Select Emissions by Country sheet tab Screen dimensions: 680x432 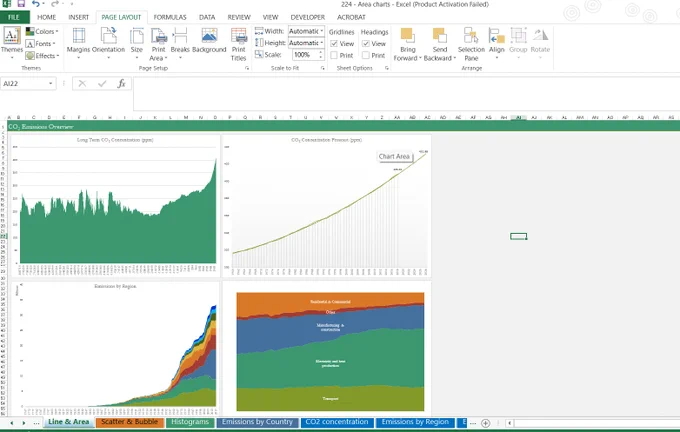click(x=258, y=422)
